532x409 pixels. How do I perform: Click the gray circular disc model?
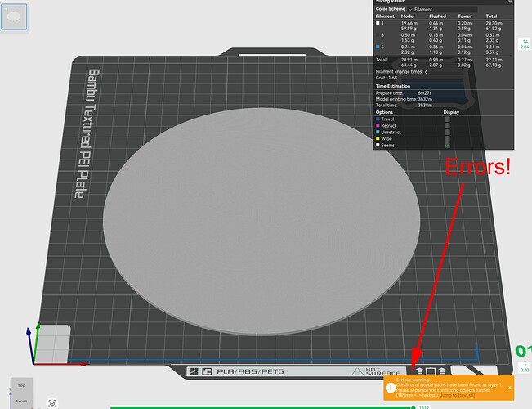pos(262,221)
